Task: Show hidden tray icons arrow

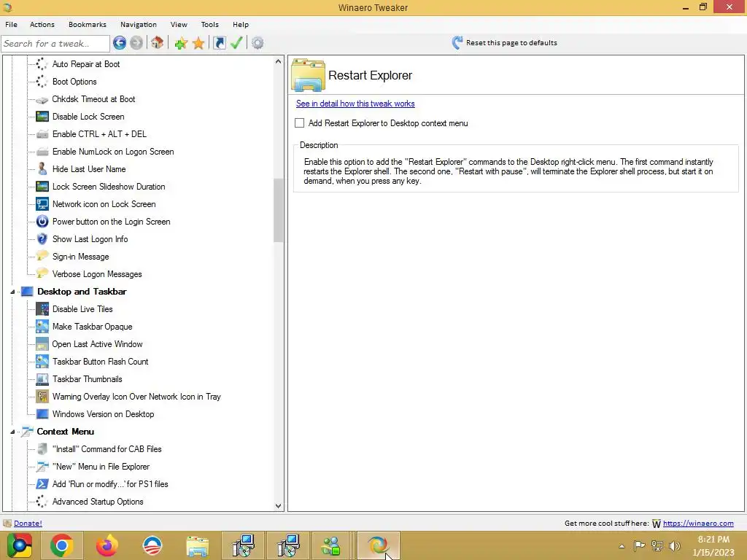Action: [x=622, y=546]
